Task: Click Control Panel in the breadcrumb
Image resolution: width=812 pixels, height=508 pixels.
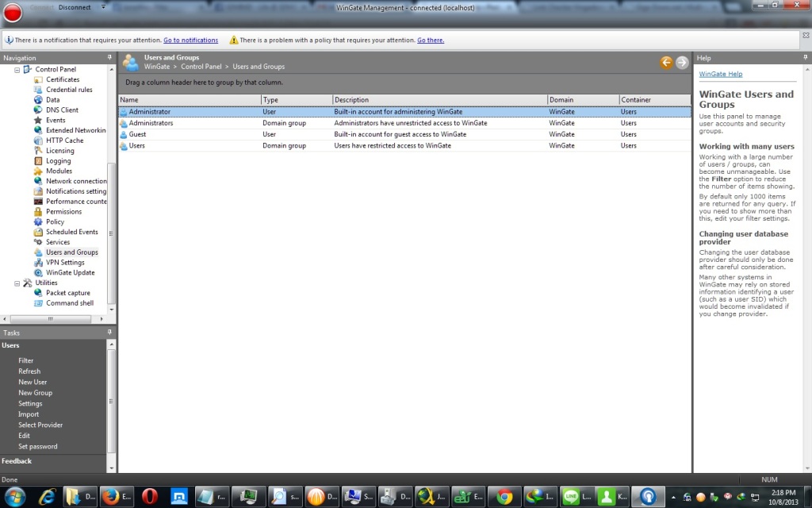Action: click(201, 67)
